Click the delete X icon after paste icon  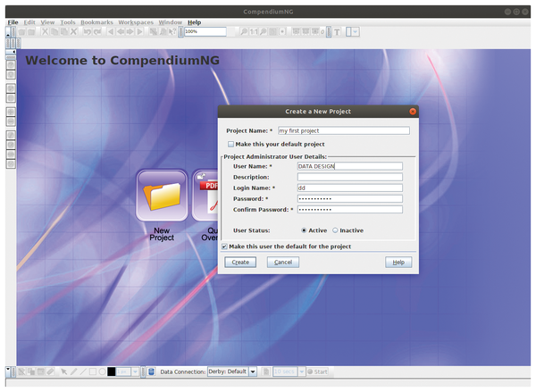click(x=73, y=32)
